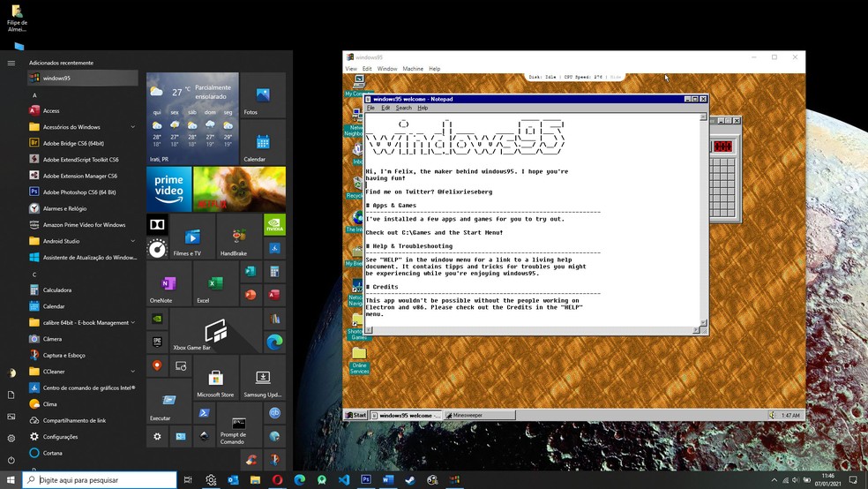Open Online Services folder on Windows 95 desktop

coord(359,360)
